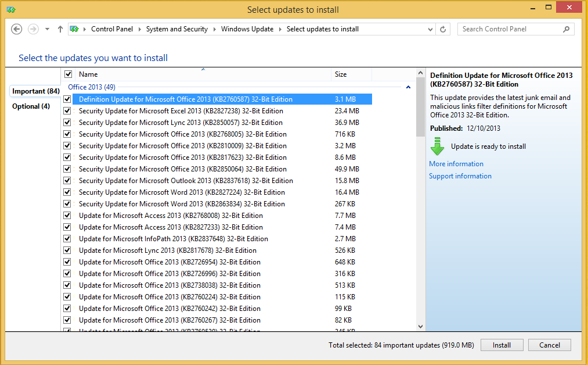
Task: Uncheck Office 2013 KB2760267 checkbox
Action: coord(67,320)
